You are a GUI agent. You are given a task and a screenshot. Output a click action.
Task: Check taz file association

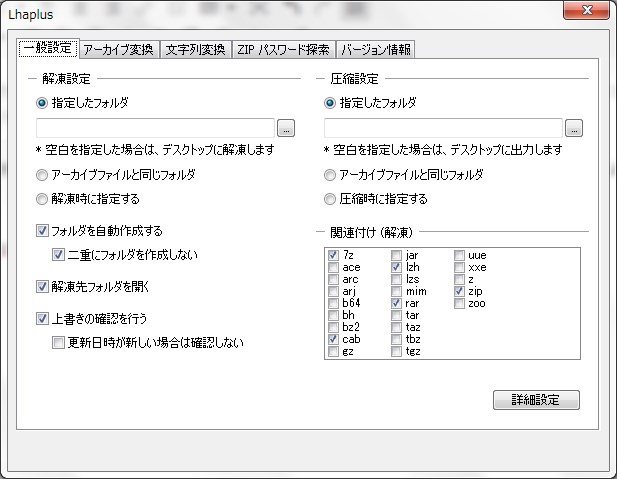point(396,327)
